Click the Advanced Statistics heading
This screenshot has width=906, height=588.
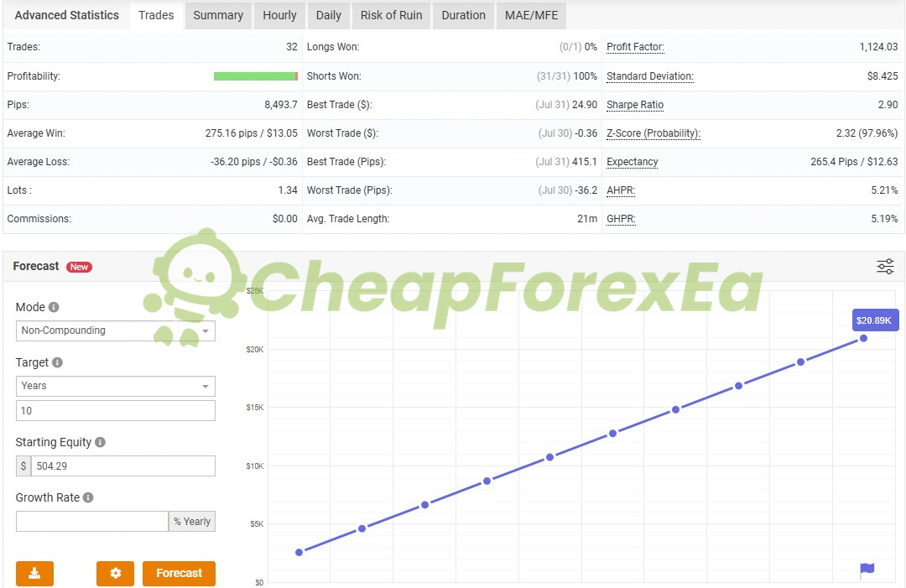click(x=67, y=16)
